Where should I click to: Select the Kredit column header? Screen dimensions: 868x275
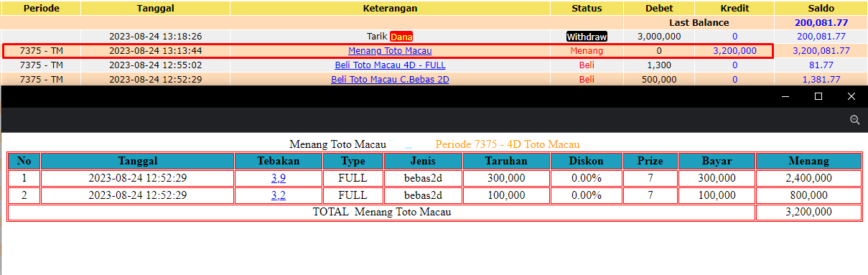click(x=734, y=9)
